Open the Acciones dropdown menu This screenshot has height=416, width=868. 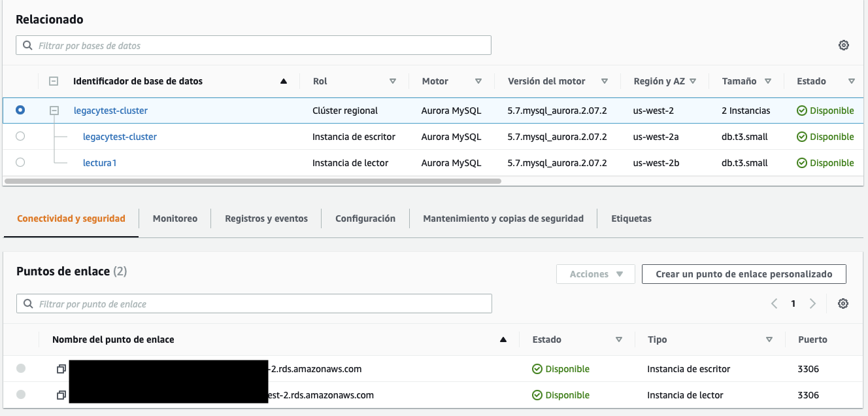[595, 273]
